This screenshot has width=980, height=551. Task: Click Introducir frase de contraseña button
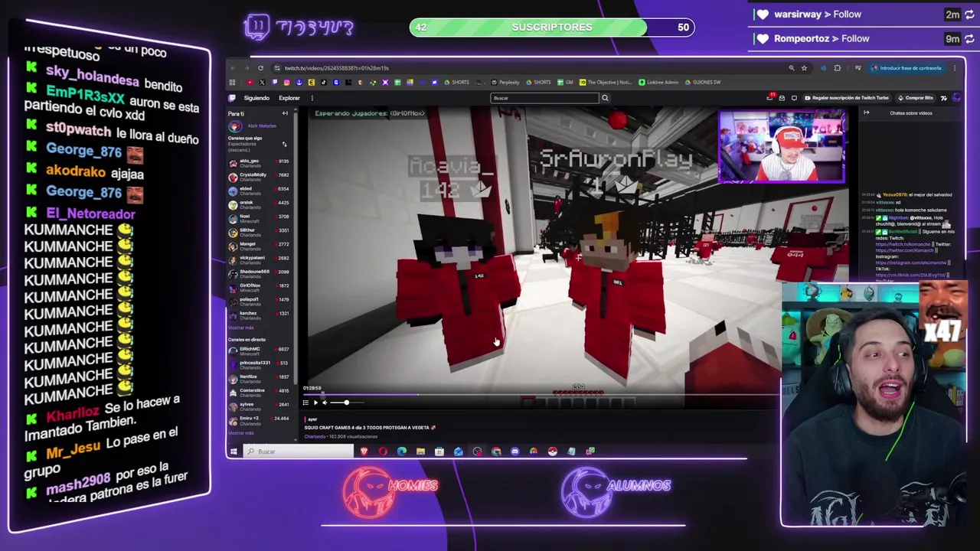pyautogui.click(x=906, y=68)
